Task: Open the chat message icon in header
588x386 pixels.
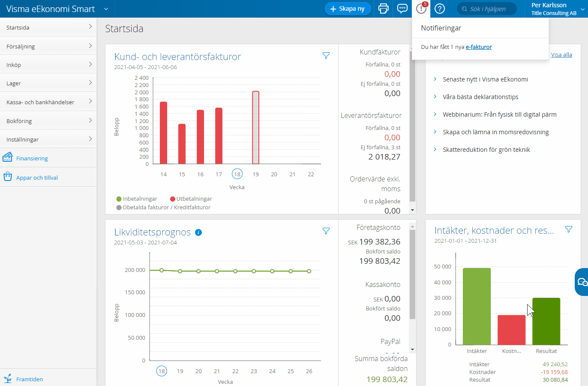Action: pyautogui.click(x=402, y=9)
